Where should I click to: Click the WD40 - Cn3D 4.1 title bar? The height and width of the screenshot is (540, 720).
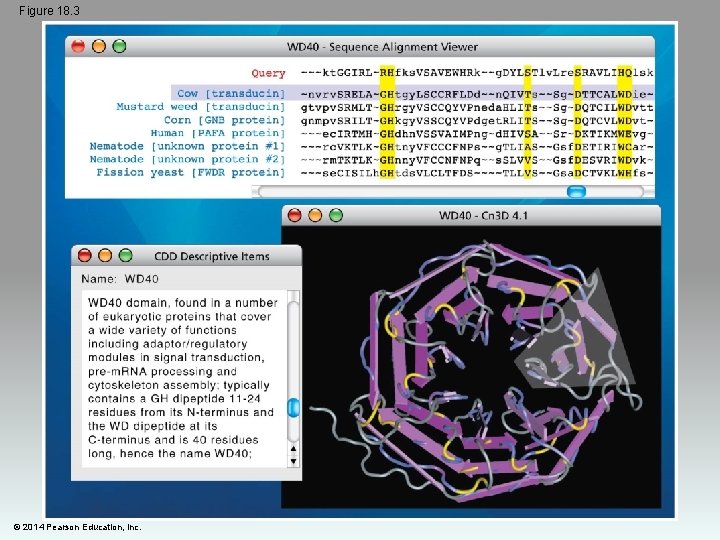[x=472, y=215]
